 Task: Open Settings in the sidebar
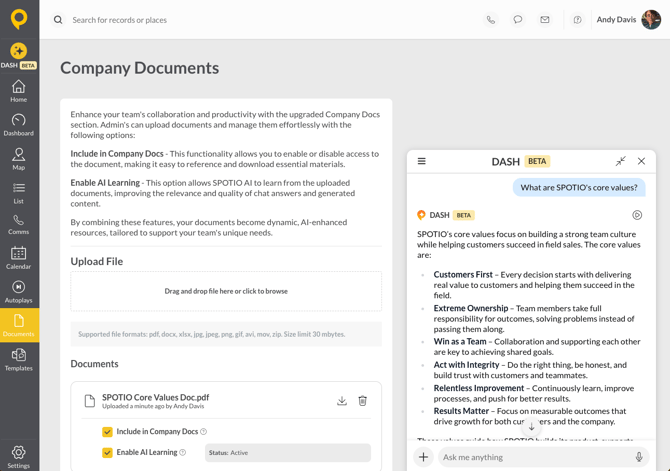pos(18,457)
